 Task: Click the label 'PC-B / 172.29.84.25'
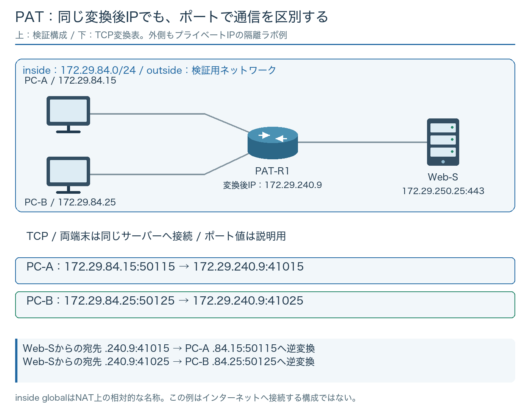point(70,202)
